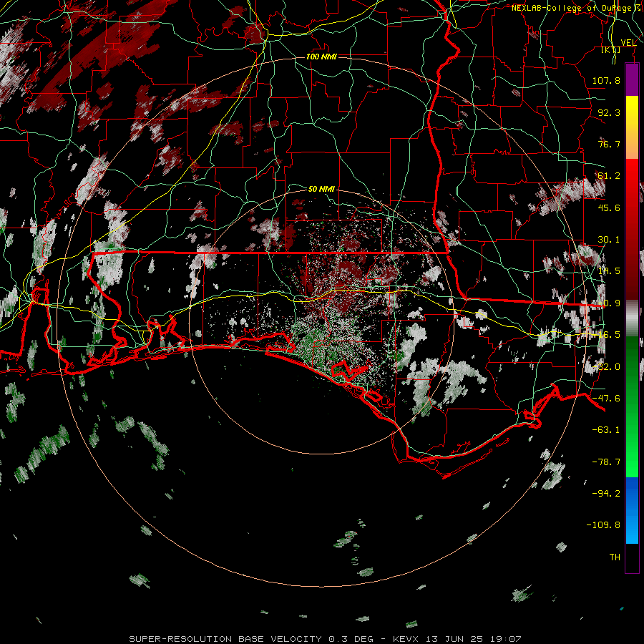The image size is (644, 644).
Task: Click the VEL legend title
Action: point(628,43)
